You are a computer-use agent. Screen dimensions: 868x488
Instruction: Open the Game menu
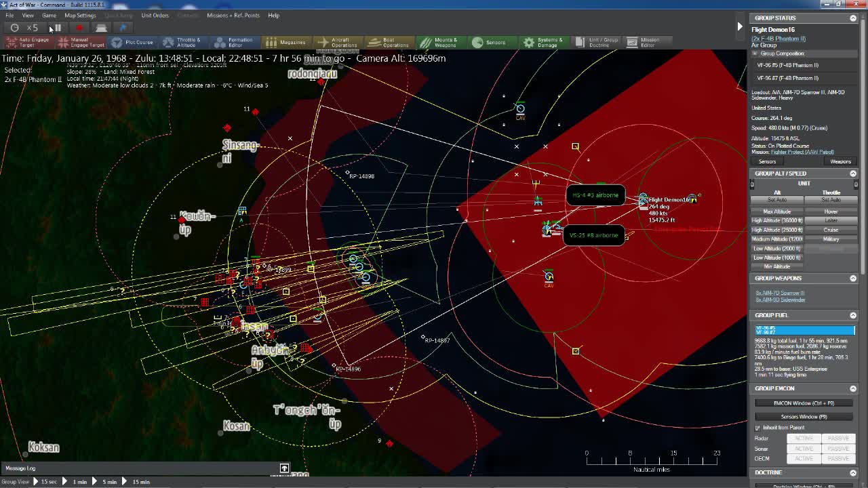coord(49,15)
